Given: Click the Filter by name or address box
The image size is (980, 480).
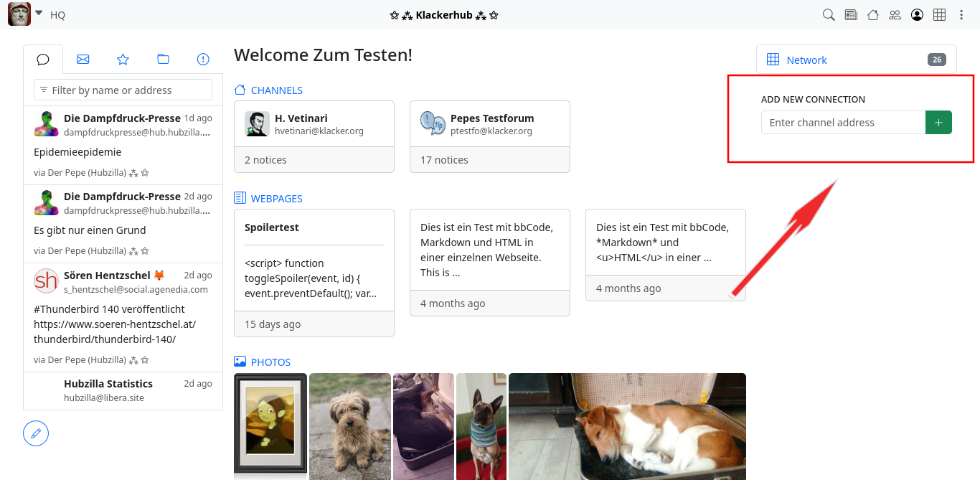Looking at the screenshot, I should point(123,90).
